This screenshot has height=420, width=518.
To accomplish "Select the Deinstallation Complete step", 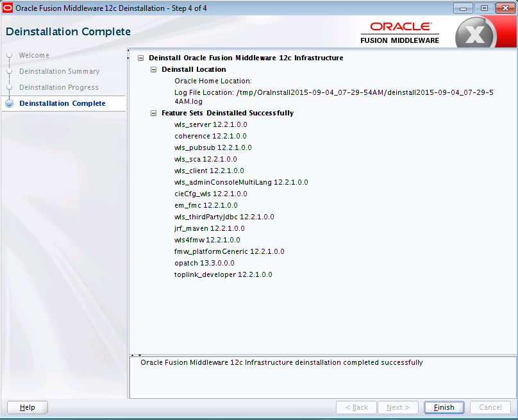I will click(62, 103).
